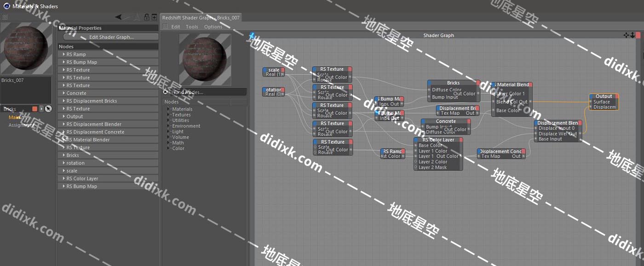Click the brick sphere preview in shader graph panel
Image resolution: width=644 pixels, height=266 pixels.
coord(205,60)
